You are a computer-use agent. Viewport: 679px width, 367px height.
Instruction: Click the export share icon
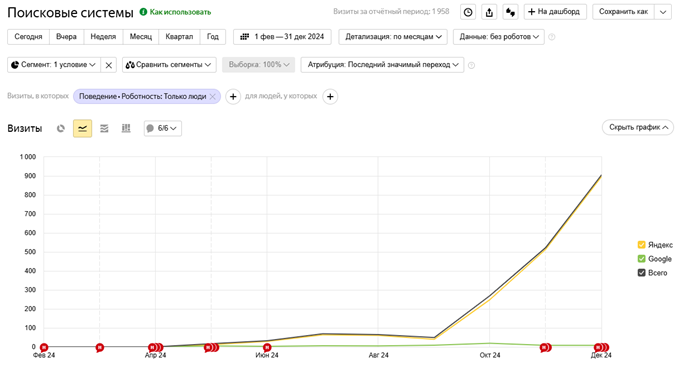coord(489,12)
